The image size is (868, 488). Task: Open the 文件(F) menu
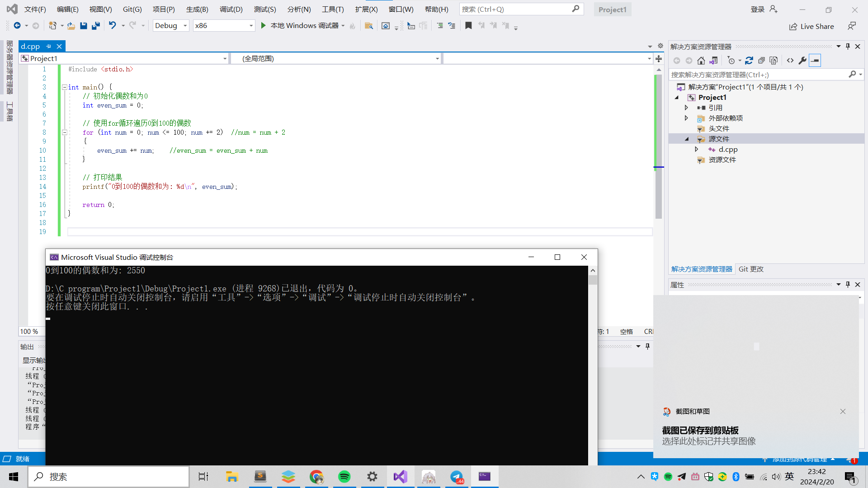coord(35,9)
